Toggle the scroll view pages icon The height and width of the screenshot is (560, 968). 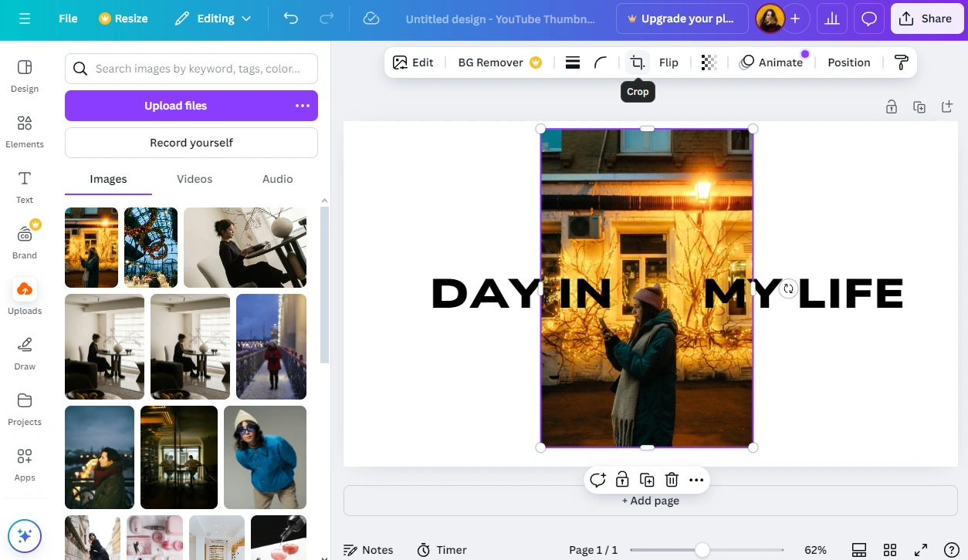859,550
